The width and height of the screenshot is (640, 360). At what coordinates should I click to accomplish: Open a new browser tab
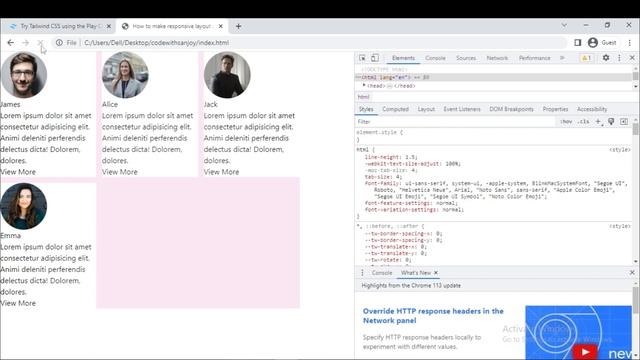238,26
